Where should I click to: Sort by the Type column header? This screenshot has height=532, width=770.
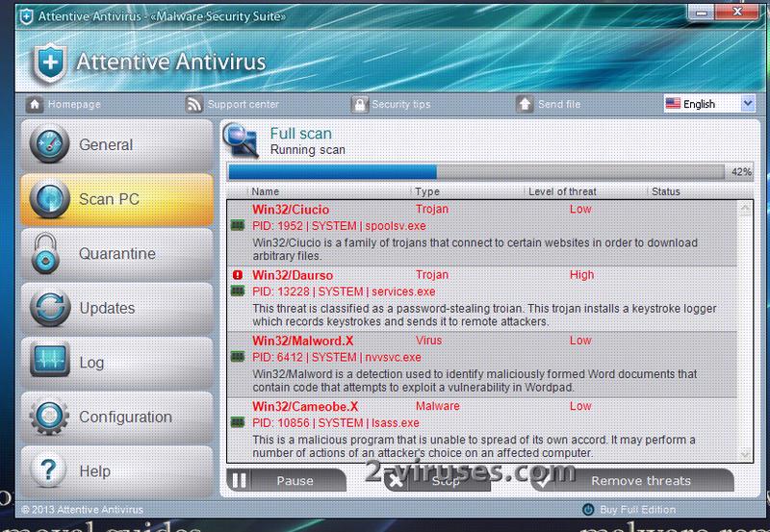coord(427,191)
